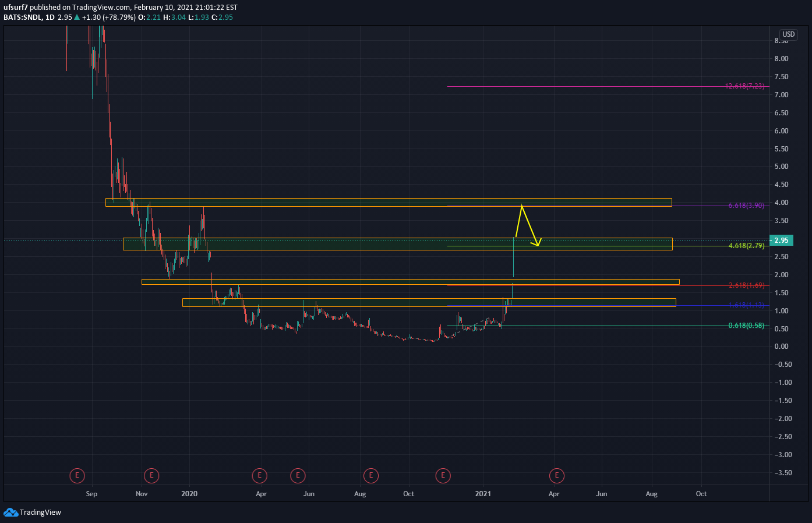Click the TradingView wordmark at bottom

tap(40, 513)
